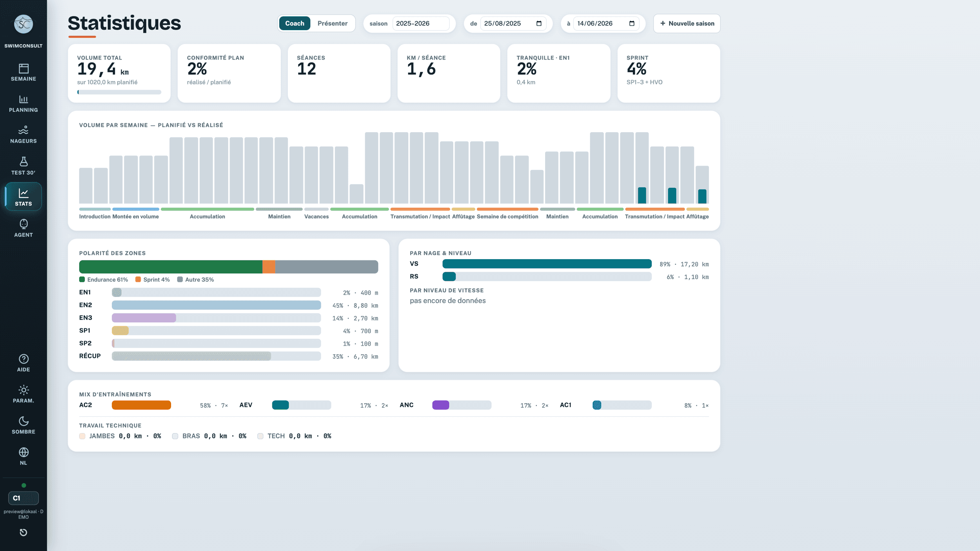Click the AC2 orange training mix bar

[x=141, y=405]
